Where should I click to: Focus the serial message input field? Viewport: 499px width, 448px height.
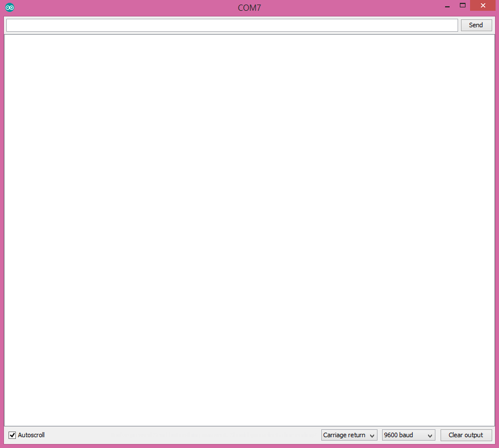(232, 25)
